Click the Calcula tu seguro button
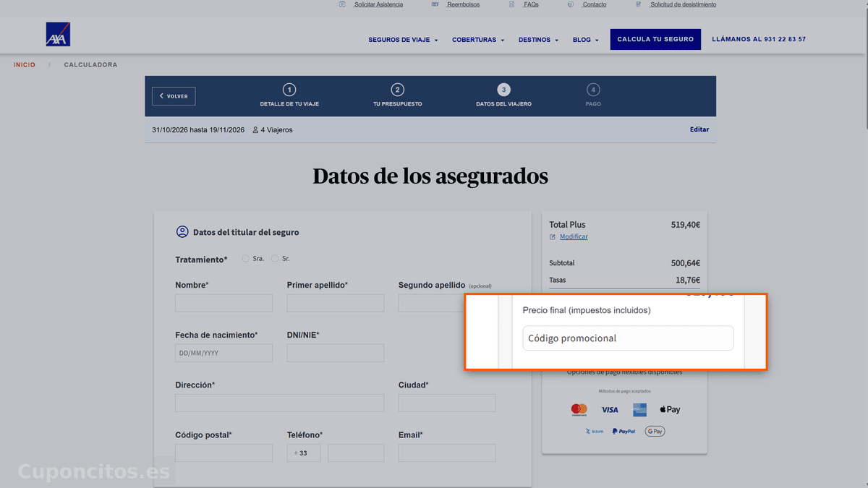The image size is (868, 488). [x=655, y=39]
